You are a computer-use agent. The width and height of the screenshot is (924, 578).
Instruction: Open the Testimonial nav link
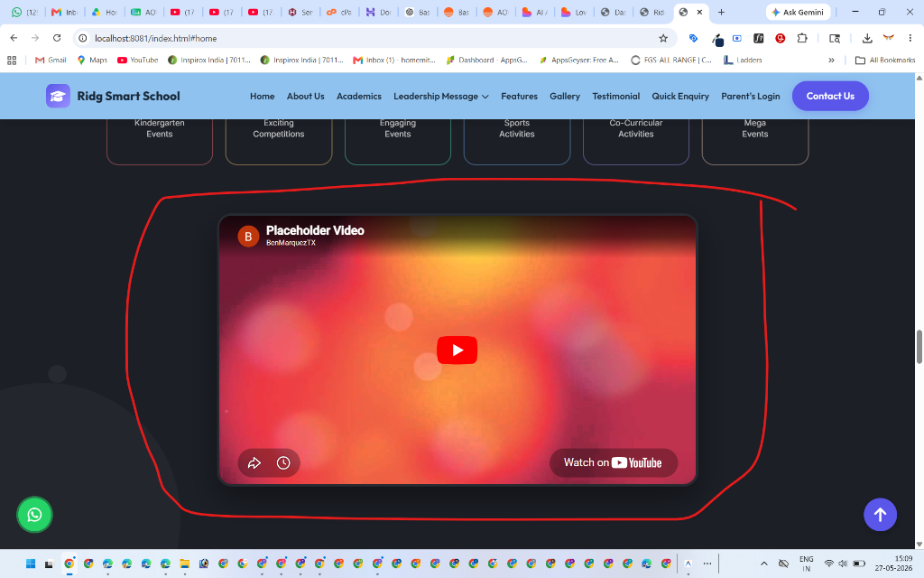[615, 96]
